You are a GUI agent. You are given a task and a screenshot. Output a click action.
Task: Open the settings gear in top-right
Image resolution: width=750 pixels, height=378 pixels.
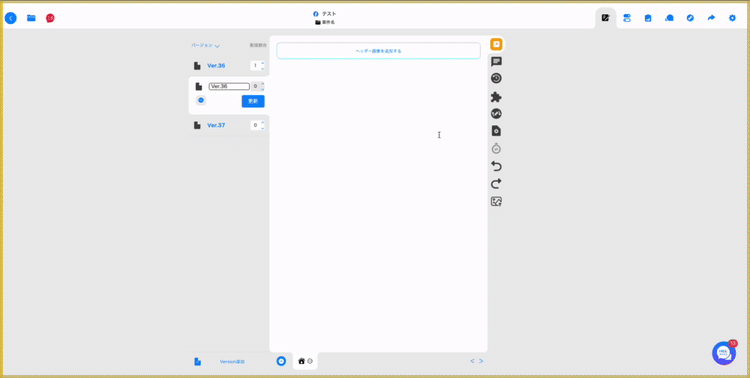(732, 18)
